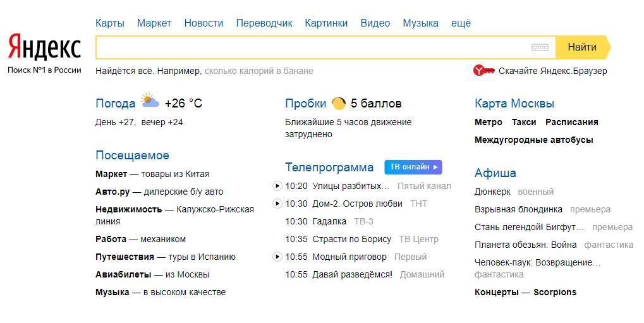Open the Афиша section heading

click(x=495, y=173)
